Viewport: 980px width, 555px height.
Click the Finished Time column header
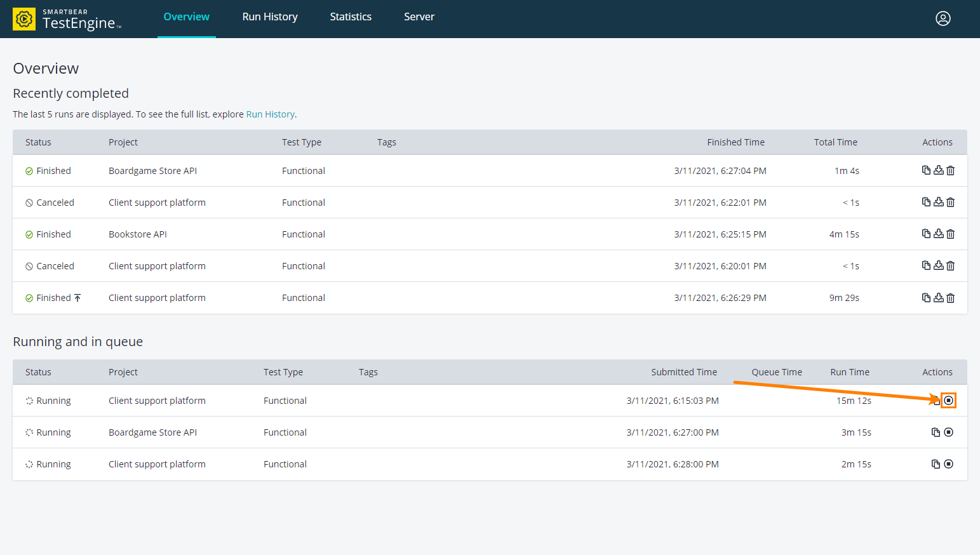click(735, 142)
